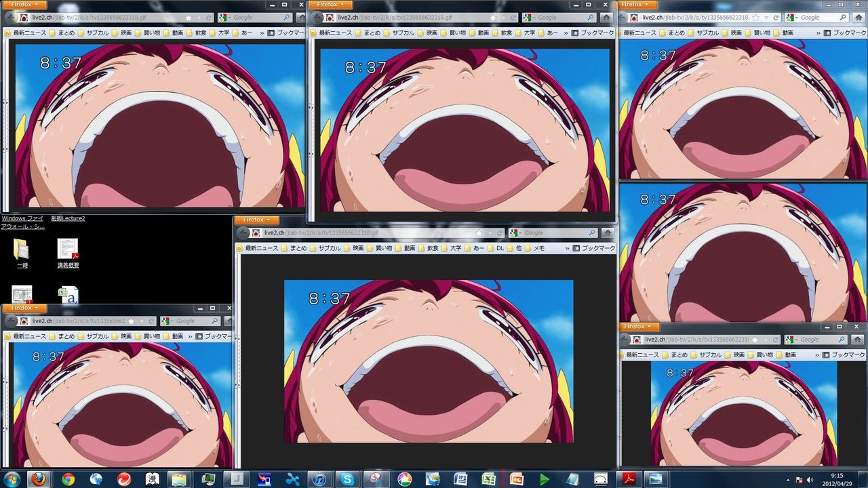868x488 pixels.
Task: Launch Microsoft Word from the taskbar
Action: tap(460, 479)
